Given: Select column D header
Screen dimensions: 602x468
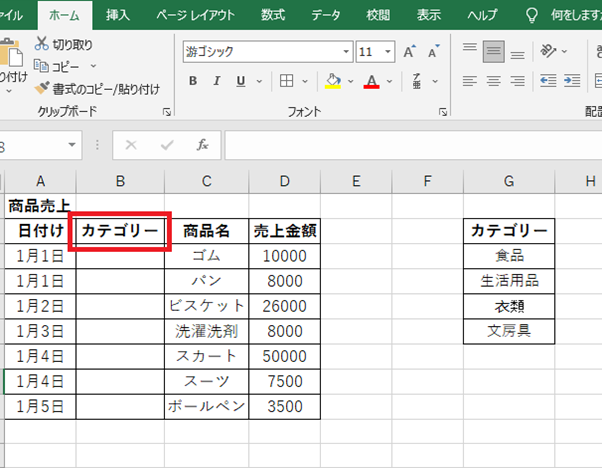Looking at the screenshot, I should click(284, 181).
